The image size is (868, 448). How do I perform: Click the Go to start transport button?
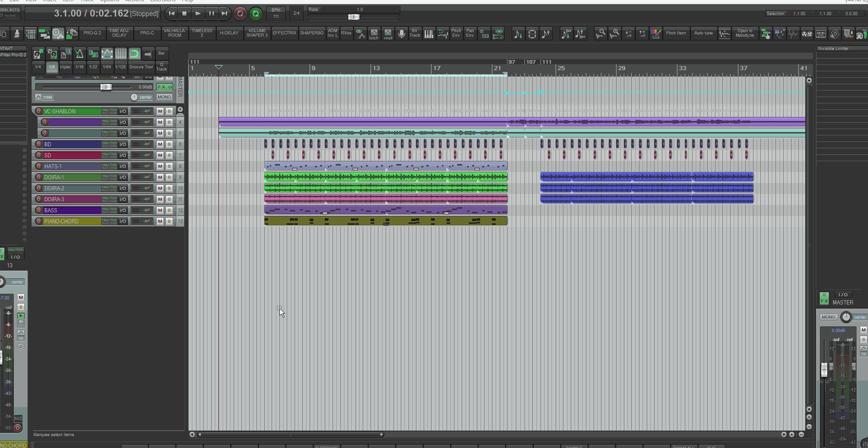tap(172, 14)
